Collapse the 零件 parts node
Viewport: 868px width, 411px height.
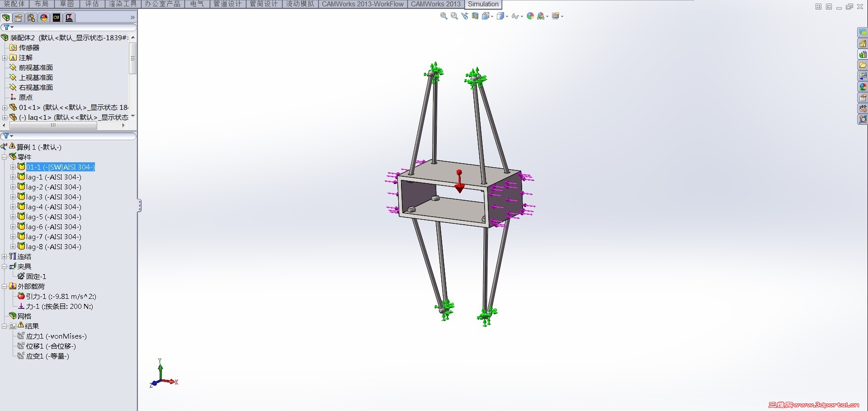coord(5,157)
